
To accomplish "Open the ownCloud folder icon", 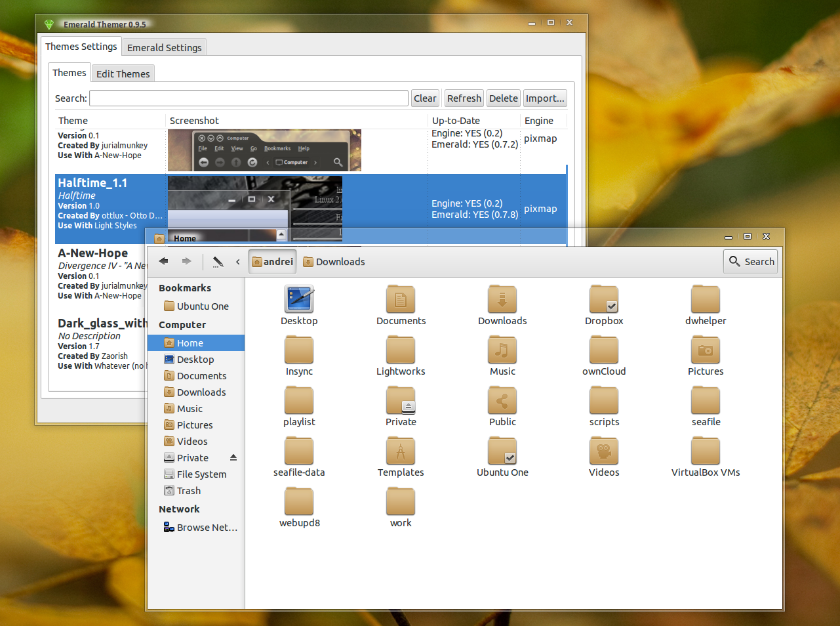I will [x=604, y=350].
